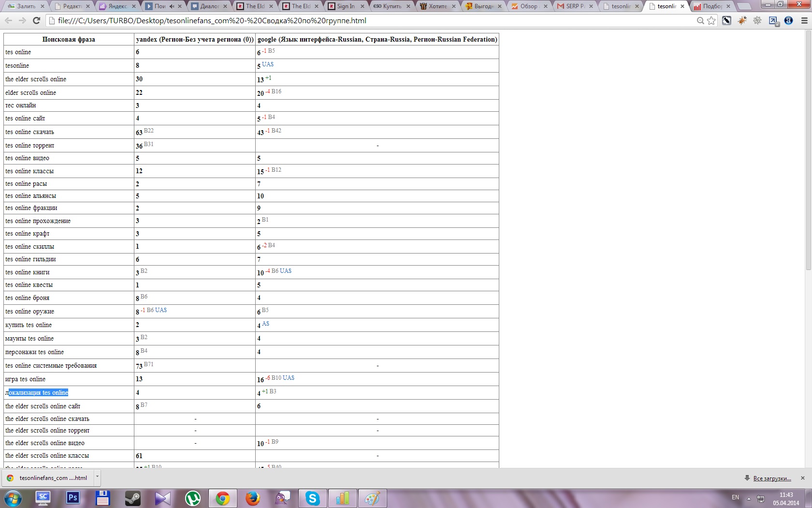Click the elder scrolls online cell
The height and width of the screenshot is (508, 812).
(x=69, y=93)
